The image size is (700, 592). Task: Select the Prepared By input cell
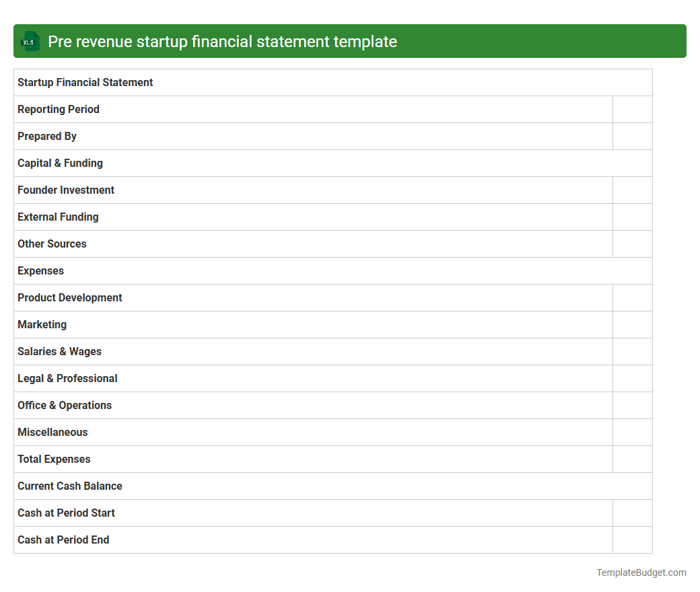[632, 136]
